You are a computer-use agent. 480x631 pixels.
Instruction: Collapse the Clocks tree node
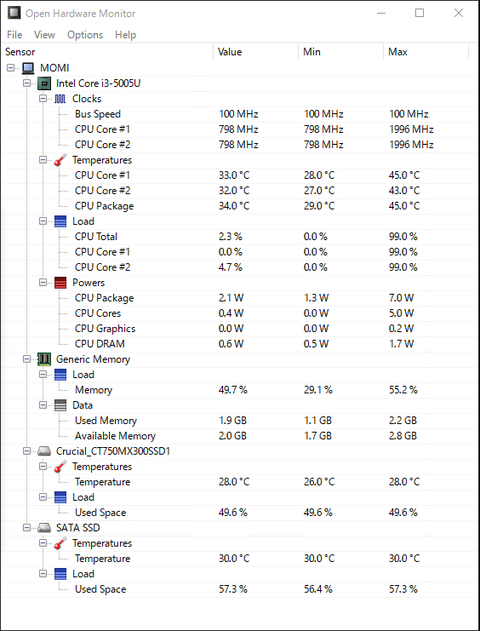click(43, 99)
